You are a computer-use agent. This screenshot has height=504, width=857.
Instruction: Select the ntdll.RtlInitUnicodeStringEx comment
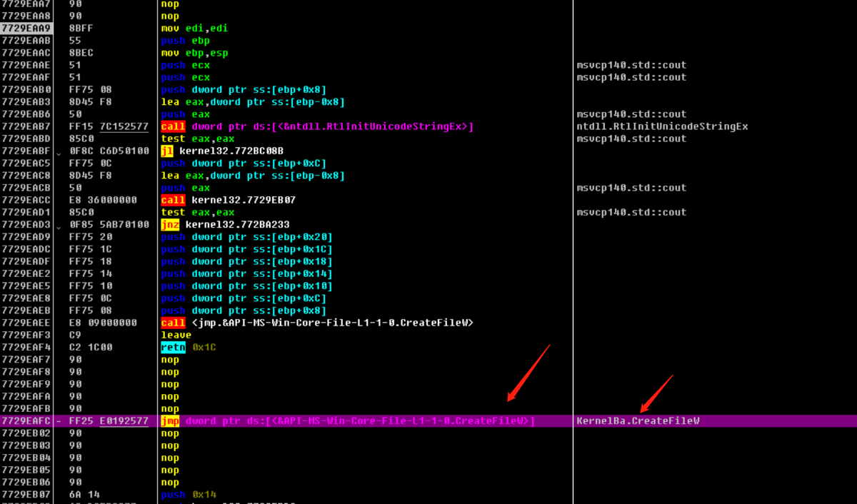coord(662,126)
